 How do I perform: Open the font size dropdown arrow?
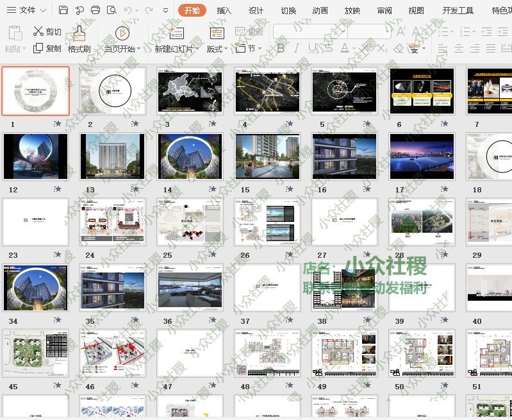pyautogui.click(x=388, y=31)
